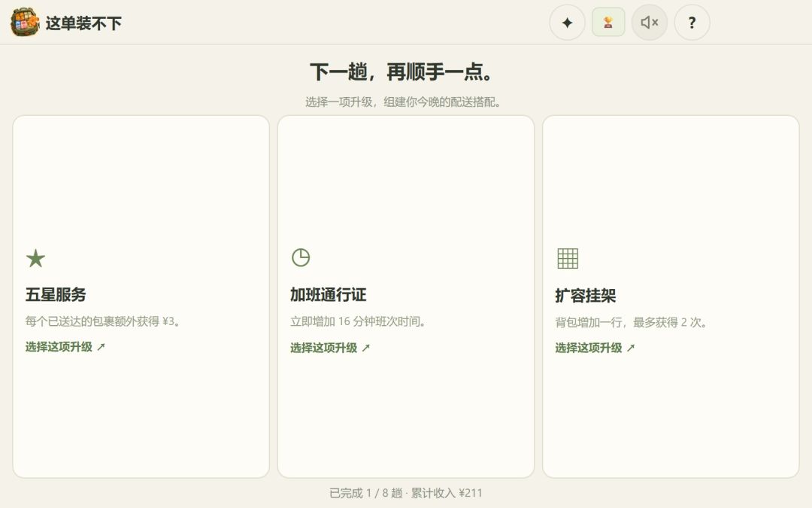Toggle the muted speaker sound button
This screenshot has width=812, height=508.
(650, 23)
